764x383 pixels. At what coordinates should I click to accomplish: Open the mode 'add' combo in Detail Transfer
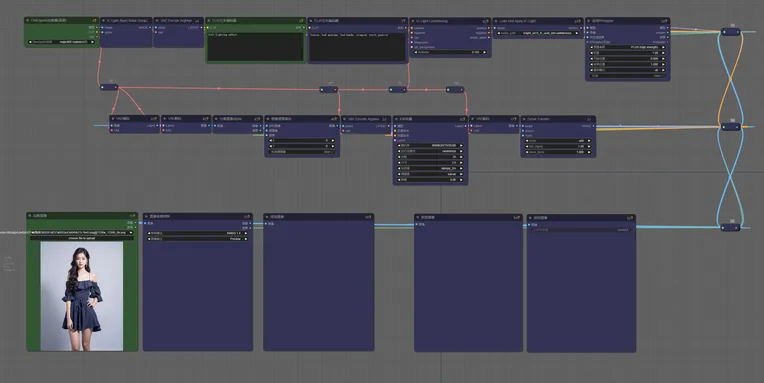click(558, 141)
